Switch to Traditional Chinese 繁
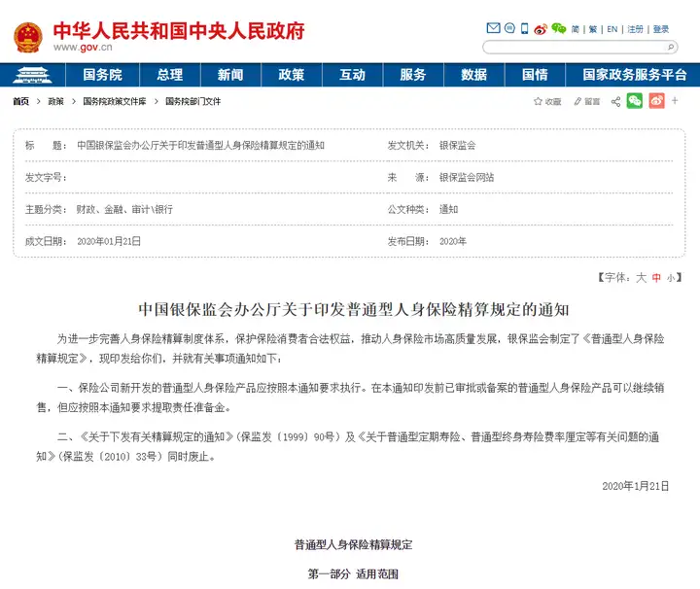Image resolution: width=700 pixels, height=589 pixels. [593, 29]
